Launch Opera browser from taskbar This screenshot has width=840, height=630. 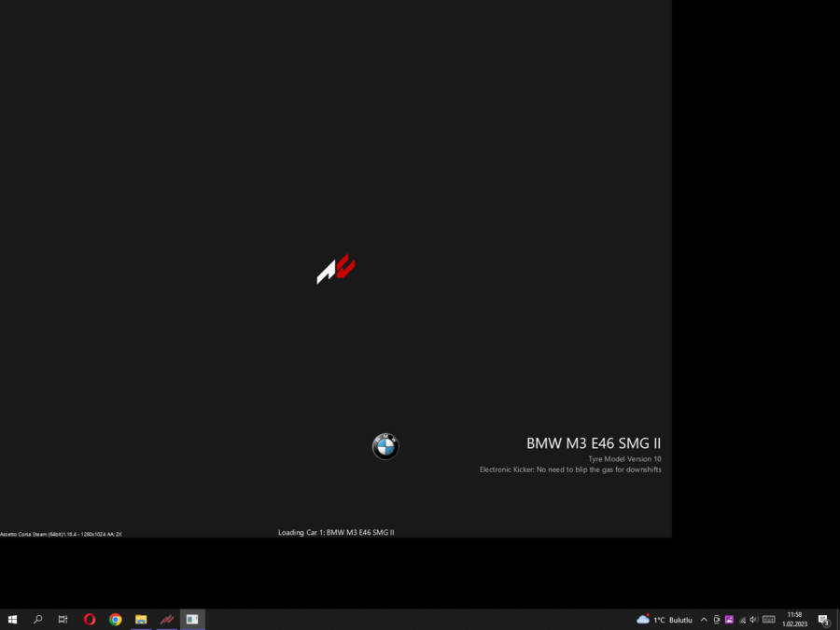[x=90, y=620]
